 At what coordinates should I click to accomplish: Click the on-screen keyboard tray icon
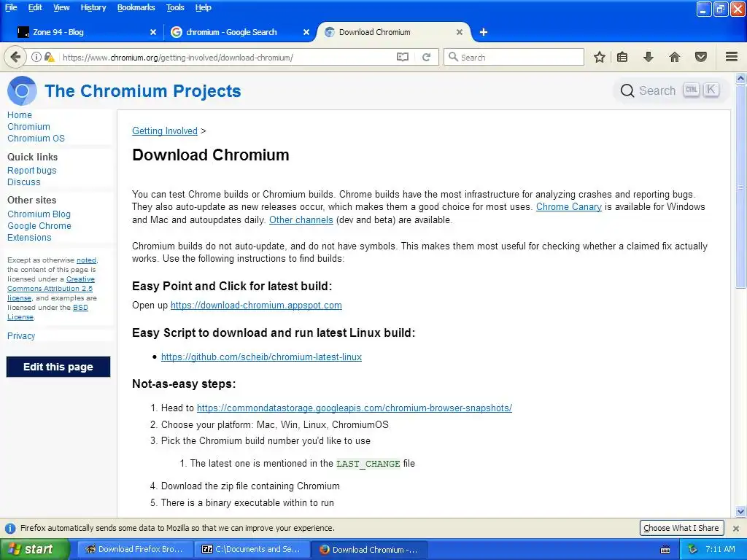(665, 550)
